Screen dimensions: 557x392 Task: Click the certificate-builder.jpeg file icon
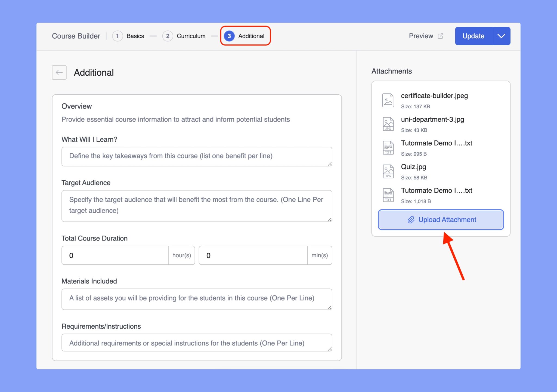388,100
